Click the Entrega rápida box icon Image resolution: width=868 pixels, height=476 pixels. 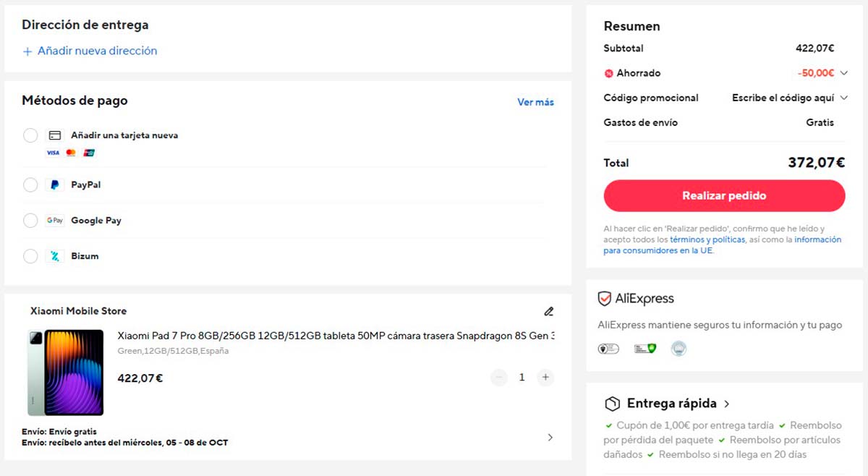point(612,404)
